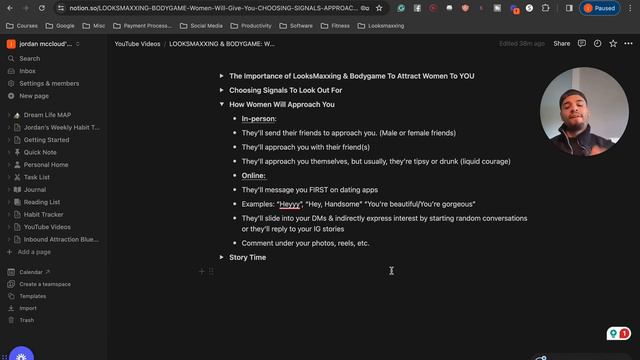Open the help widget with red badge
This screenshot has height=360, width=640.
(618, 333)
